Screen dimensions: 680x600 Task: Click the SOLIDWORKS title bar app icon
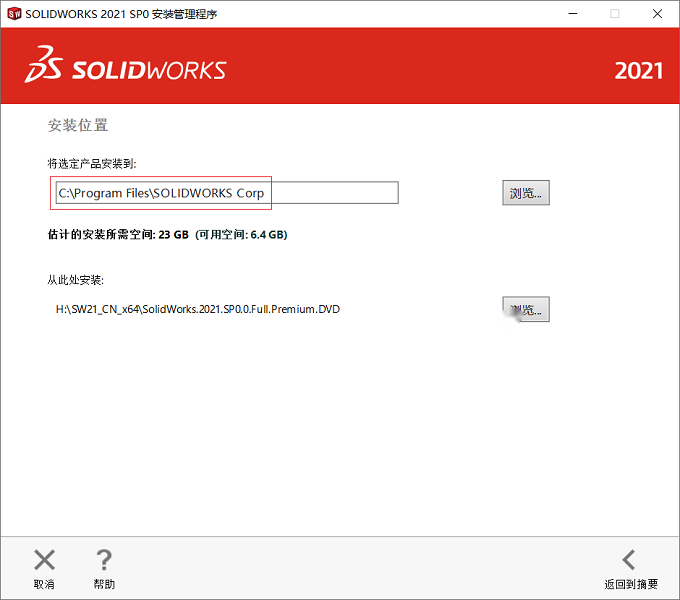tap(14, 14)
